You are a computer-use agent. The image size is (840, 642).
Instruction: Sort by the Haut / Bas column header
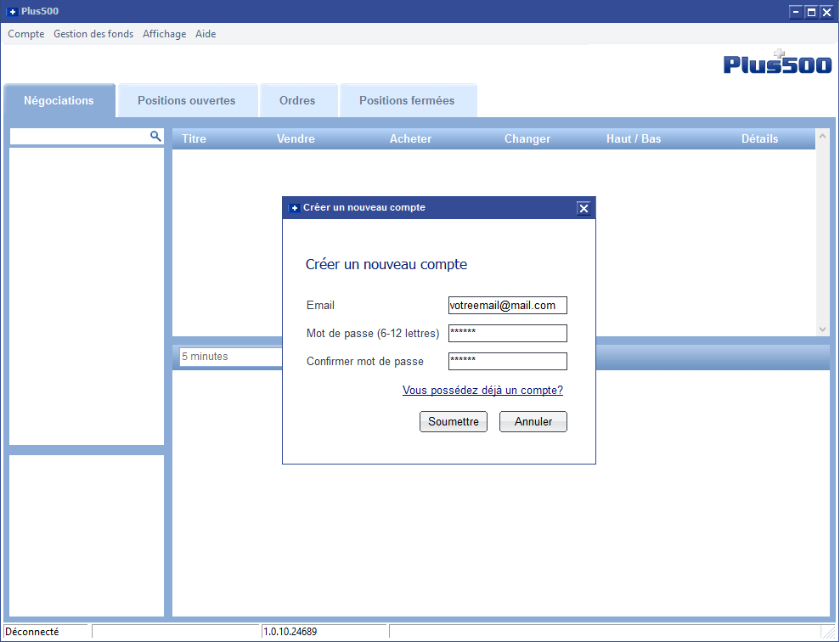634,138
